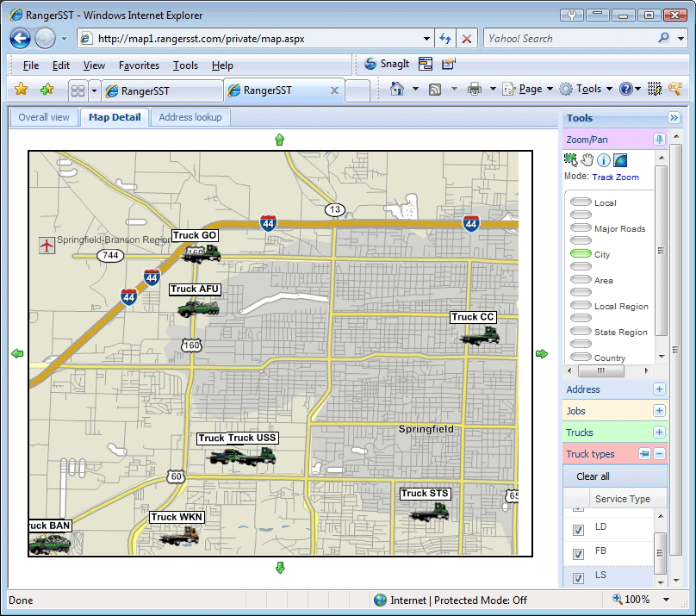Pin the Zoom/Pan panel
The height and width of the screenshot is (616, 696).
click(659, 140)
